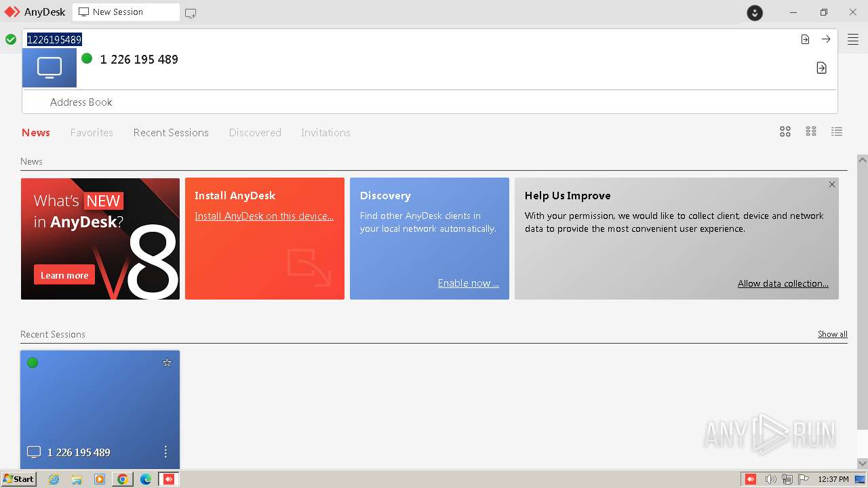The image size is (868, 488).
Task: Open the media player taskbar icon
Action: coord(100,479)
